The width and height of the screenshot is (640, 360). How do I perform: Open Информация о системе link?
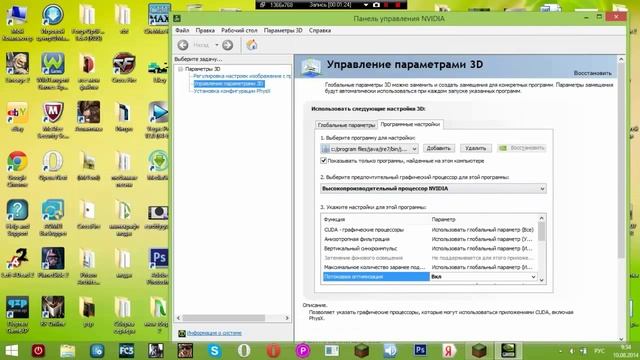tap(214, 333)
